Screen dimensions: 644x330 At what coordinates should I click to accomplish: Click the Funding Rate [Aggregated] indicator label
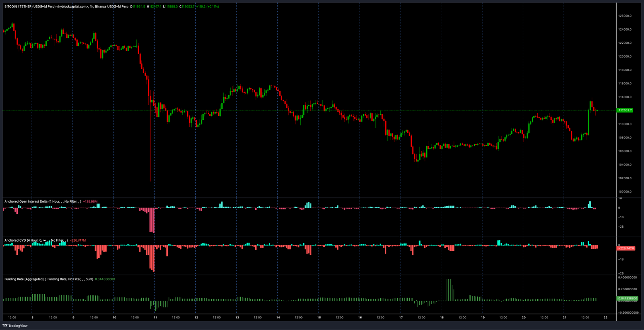pyautogui.click(x=24, y=279)
